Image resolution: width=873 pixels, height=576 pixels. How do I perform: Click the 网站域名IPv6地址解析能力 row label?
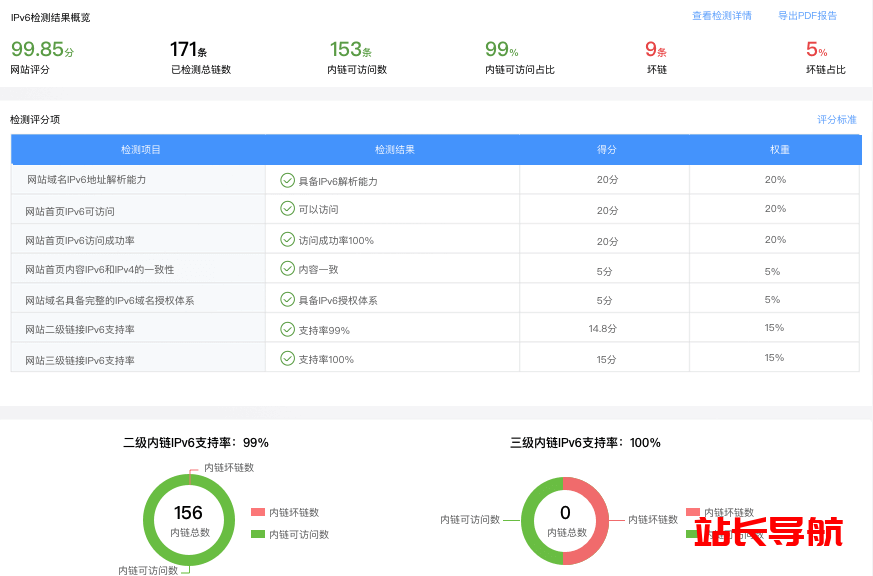coord(86,180)
